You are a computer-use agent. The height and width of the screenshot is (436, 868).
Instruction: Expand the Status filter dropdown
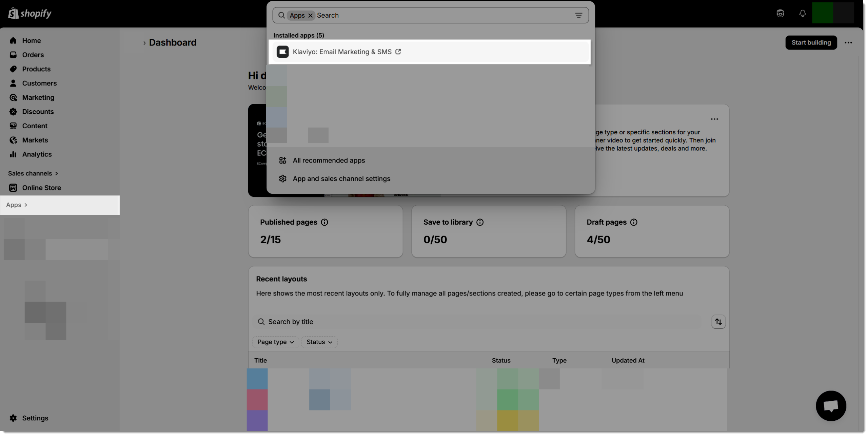319,342
